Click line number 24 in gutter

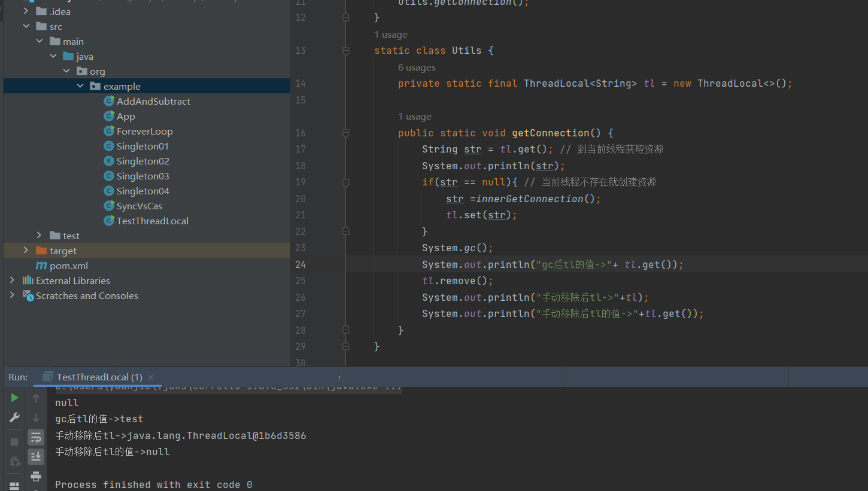point(300,264)
